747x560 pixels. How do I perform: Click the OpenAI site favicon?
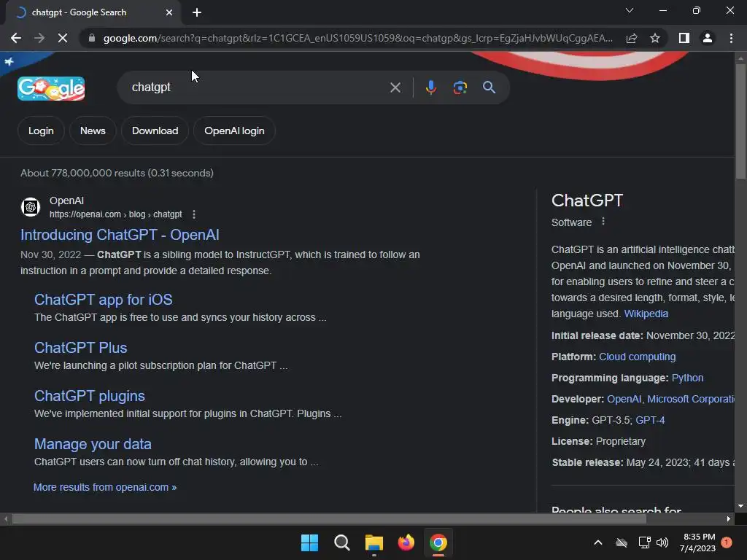pyautogui.click(x=31, y=207)
